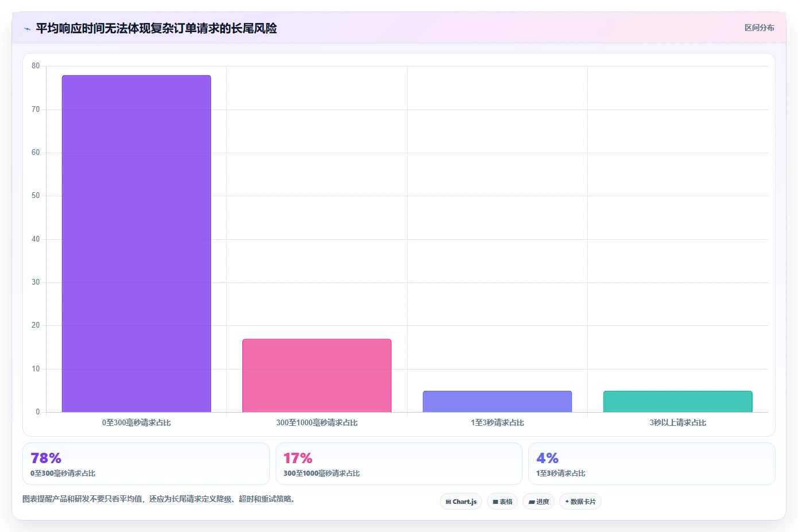Viewport: 798px width, 532px height.
Task: Select the 78% stat card
Action: point(146,464)
